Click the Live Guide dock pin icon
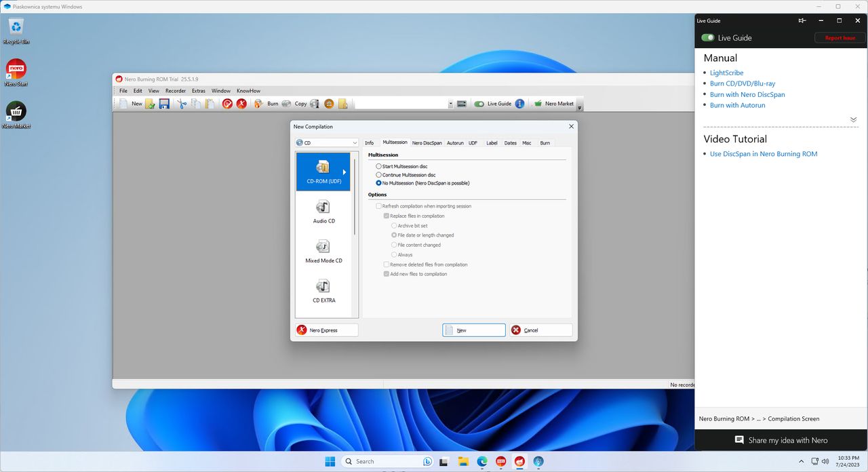Image resolution: width=868 pixels, height=472 pixels. [802, 21]
